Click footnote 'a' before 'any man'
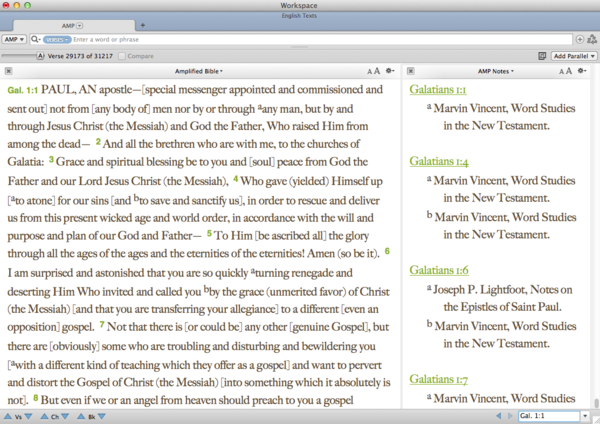 click(260, 107)
